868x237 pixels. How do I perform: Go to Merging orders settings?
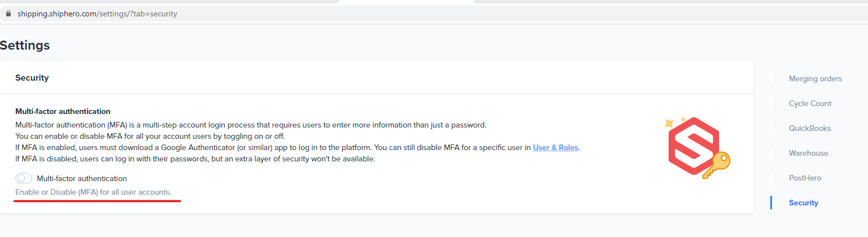815,78
